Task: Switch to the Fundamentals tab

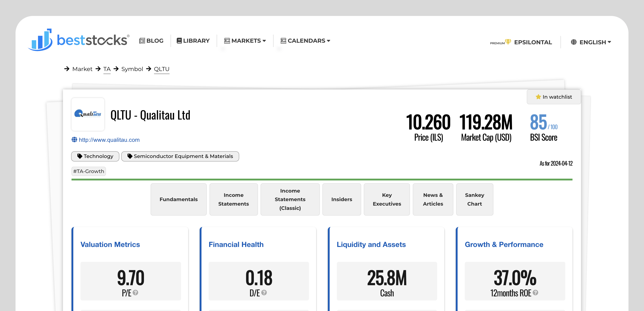Action: pos(179,199)
